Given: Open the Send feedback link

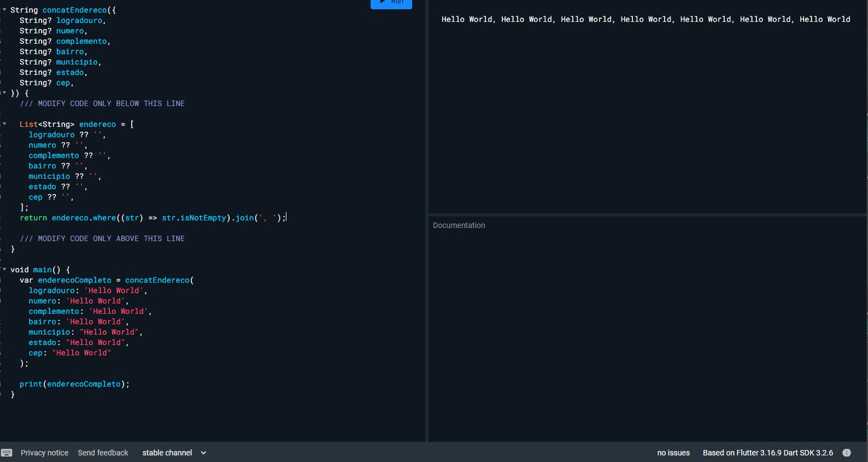Looking at the screenshot, I should (x=103, y=453).
